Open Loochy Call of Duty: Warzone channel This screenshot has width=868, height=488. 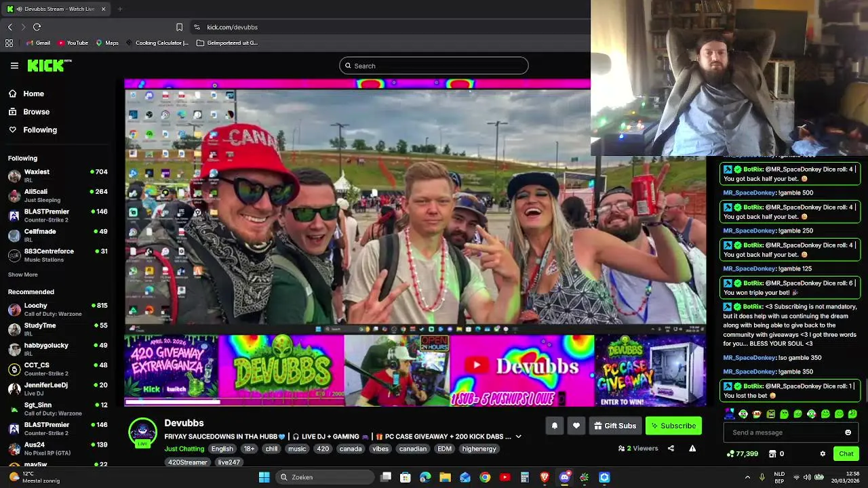tap(58, 310)
